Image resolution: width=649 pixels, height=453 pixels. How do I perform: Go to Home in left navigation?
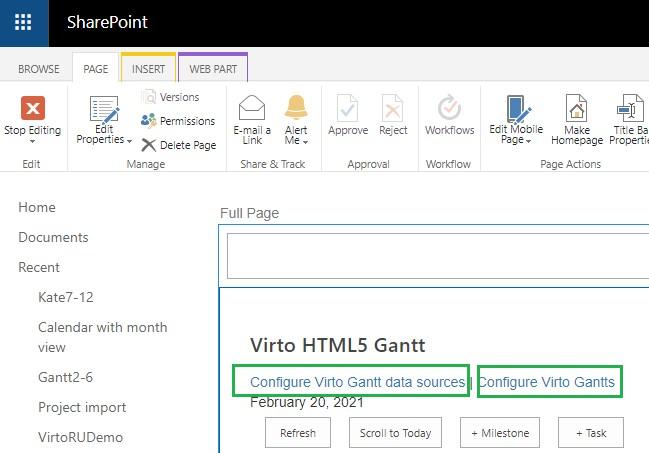click(x=37, y=207)
